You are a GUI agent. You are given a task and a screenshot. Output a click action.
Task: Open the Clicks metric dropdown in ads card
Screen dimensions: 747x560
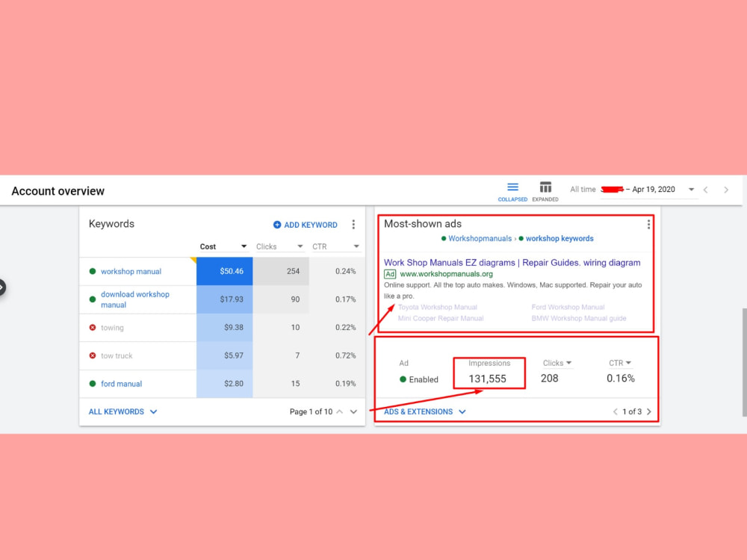tap(557, 364)
